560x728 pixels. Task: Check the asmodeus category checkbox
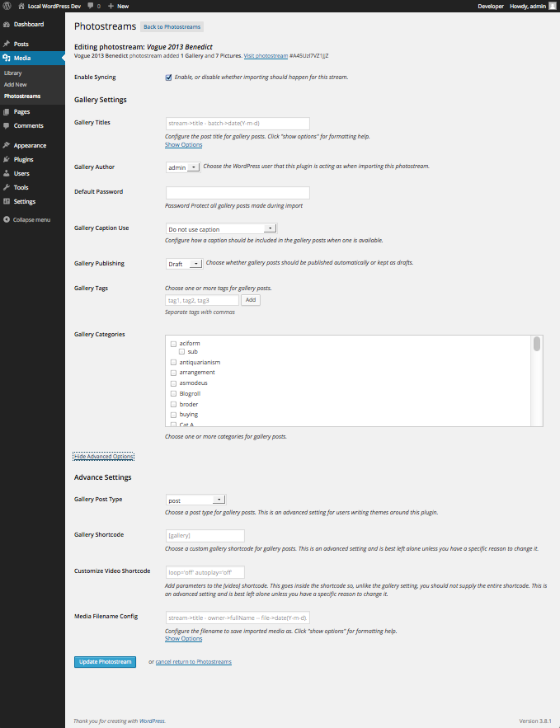coord(173,383)
